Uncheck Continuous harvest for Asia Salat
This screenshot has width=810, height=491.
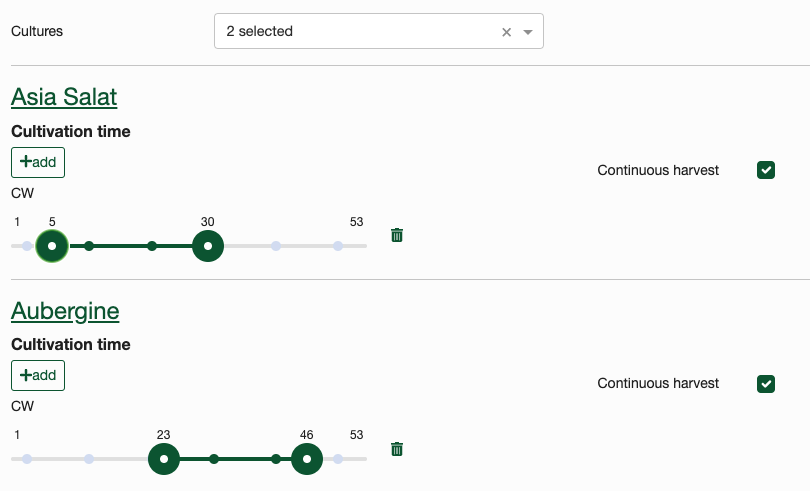point(766,170)
